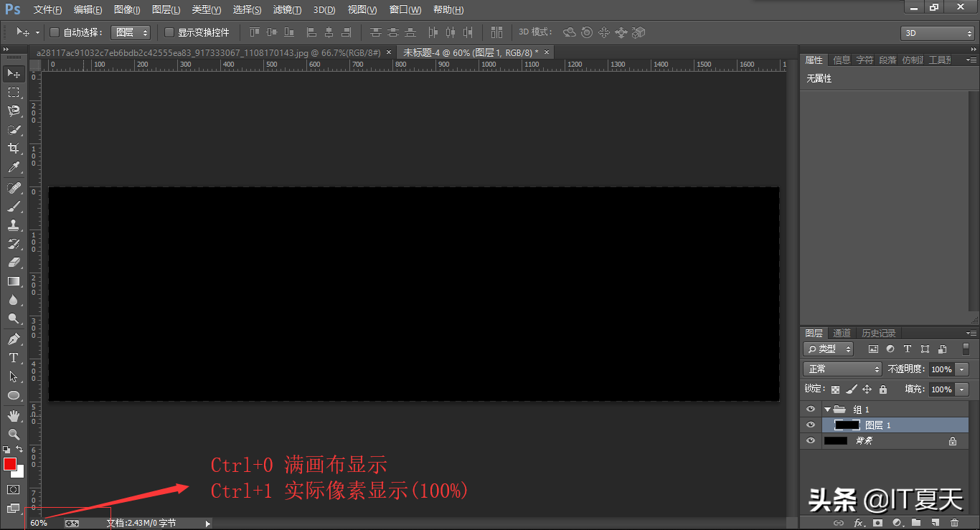
Task: Open the blend mode 正常 dropdown
Action: point(842,369)
